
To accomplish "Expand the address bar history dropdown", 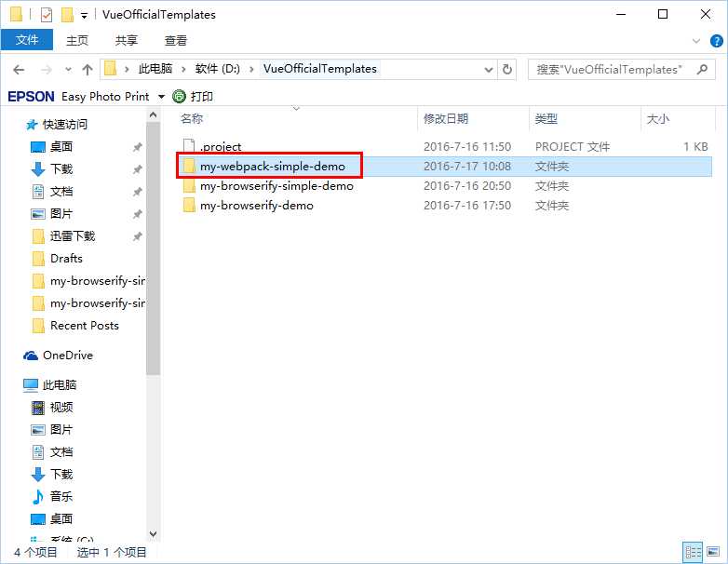I will pyautogui.click(x=489, y=70).
